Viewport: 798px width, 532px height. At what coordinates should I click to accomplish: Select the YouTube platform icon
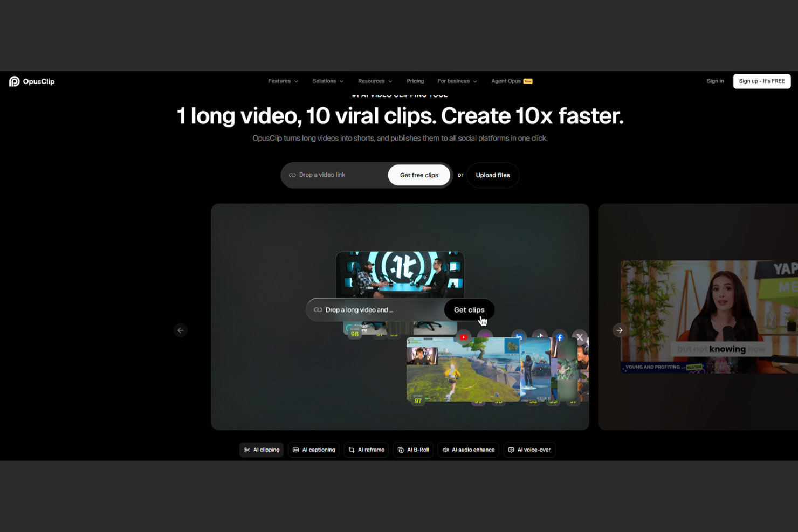(464, 337)
